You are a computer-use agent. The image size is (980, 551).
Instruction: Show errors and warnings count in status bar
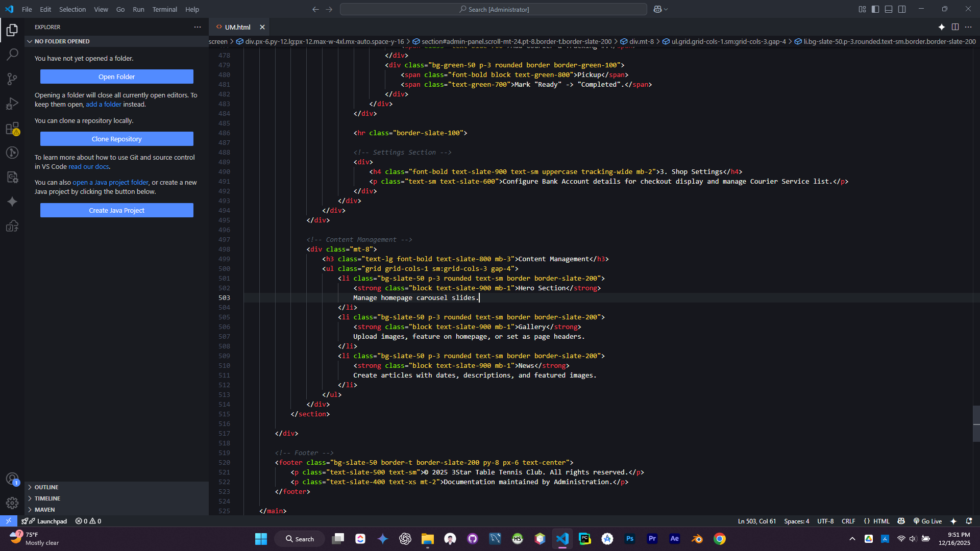(88, 521)
